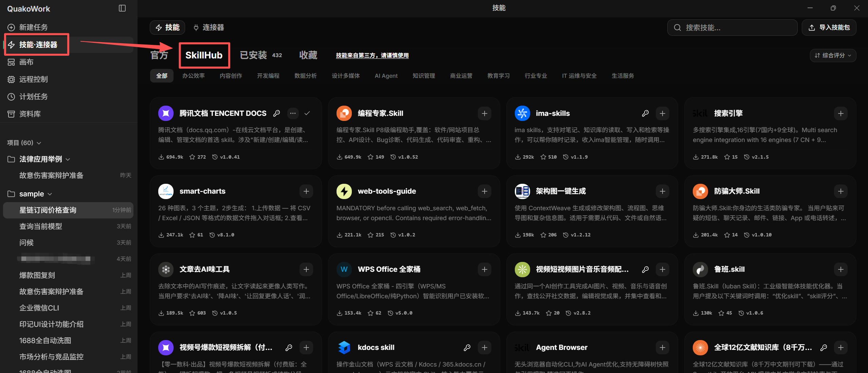Screen dimensions: 868x373
Task: Open the 官方 tab
Action: tap(159, 55)
